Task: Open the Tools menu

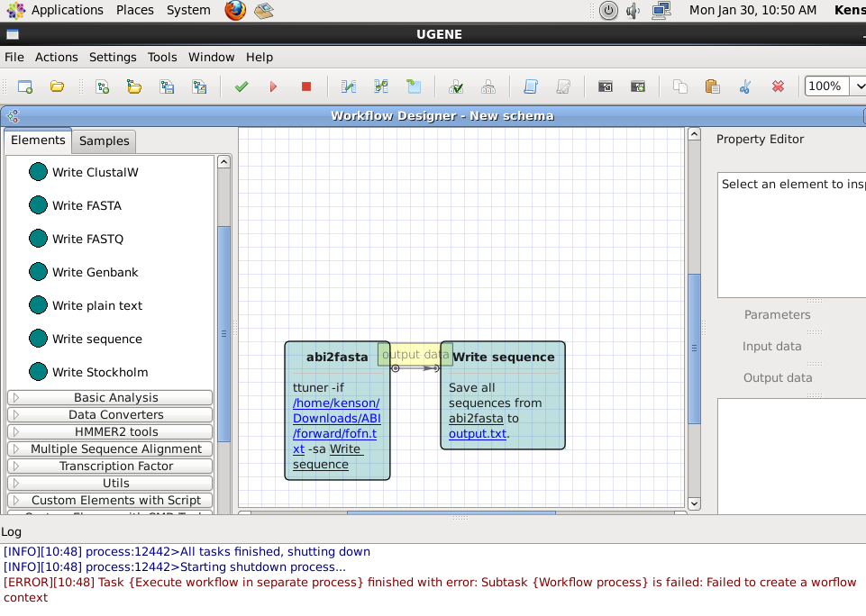Action: tap(162, 57)
